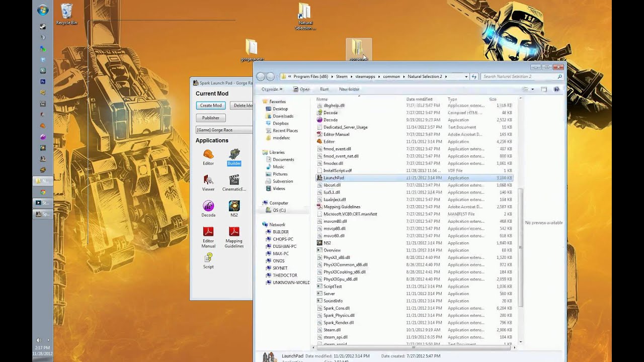This screenshot has width=644, height=362.
Task: Click New folder in Explorer toolbar
Action: click(x=349, y=89)
